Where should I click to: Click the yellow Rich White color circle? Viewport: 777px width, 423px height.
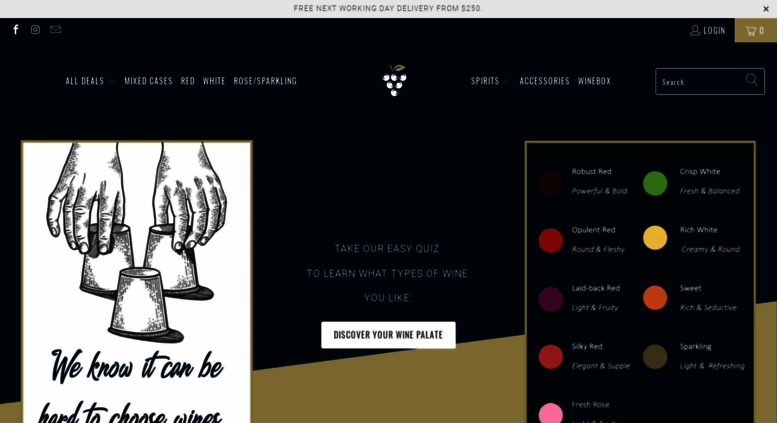[655, 238]
